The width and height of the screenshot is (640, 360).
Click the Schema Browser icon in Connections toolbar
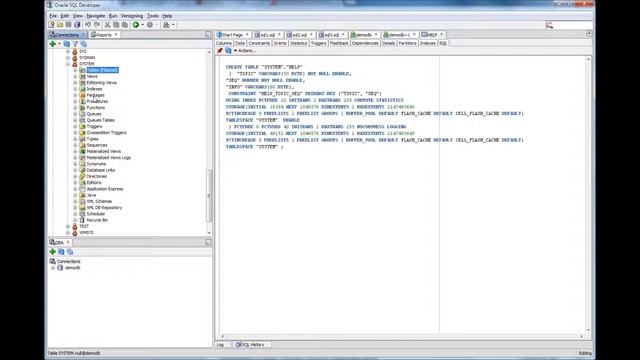point(84,44)
